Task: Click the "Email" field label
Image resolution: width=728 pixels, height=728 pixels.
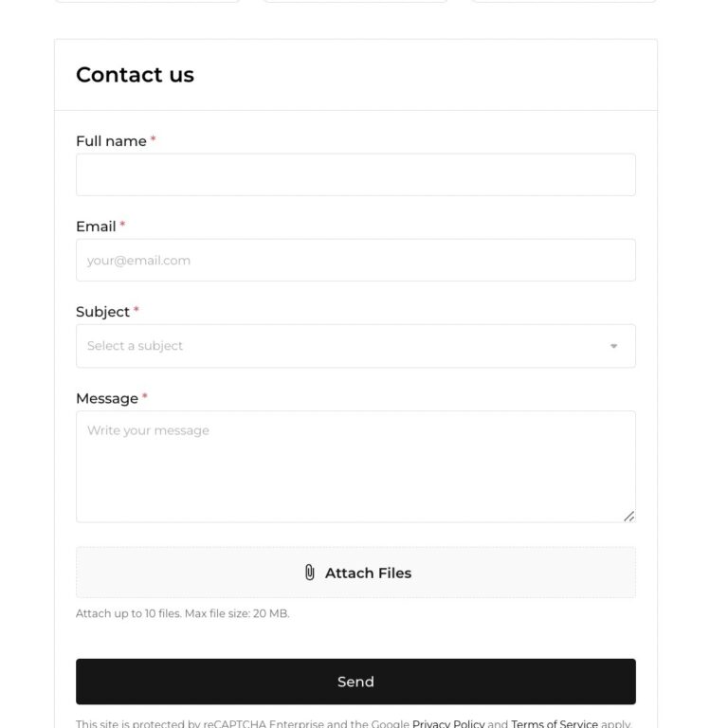Action: pos(96,227)
